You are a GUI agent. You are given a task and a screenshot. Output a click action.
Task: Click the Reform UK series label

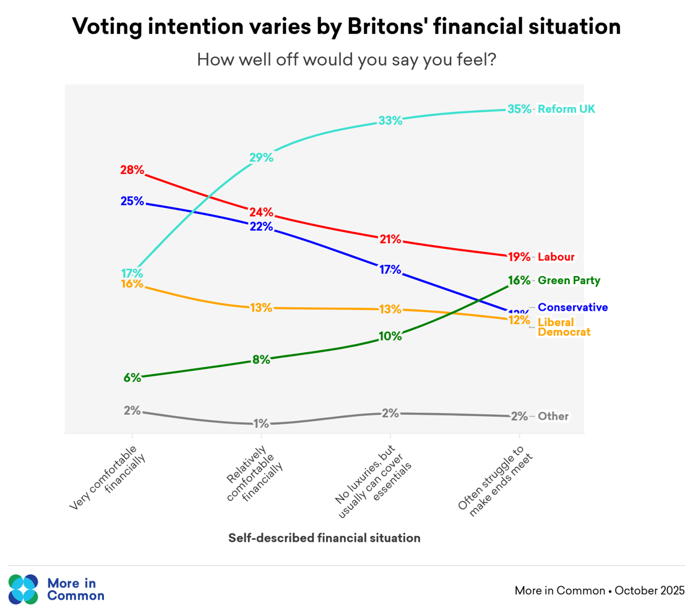(x=566, y=110)
